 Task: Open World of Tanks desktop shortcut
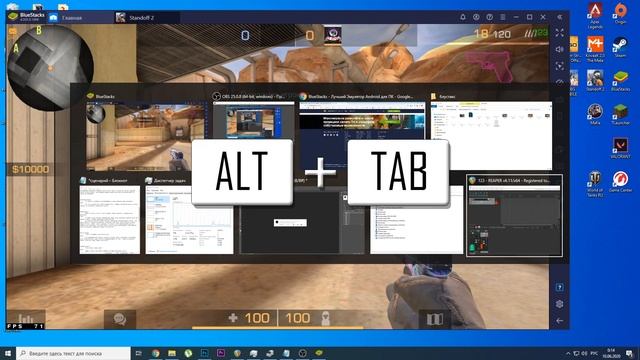[x=595, y=184]
